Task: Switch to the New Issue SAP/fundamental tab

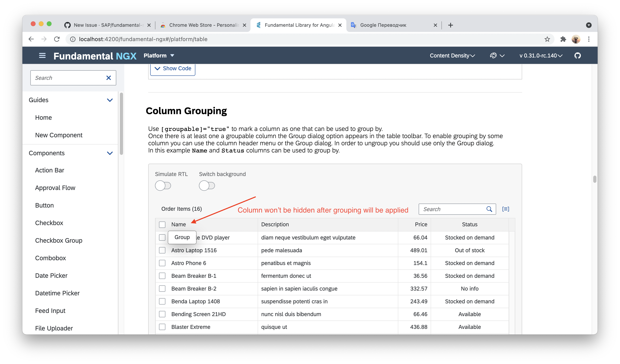Action: point(107,25)
